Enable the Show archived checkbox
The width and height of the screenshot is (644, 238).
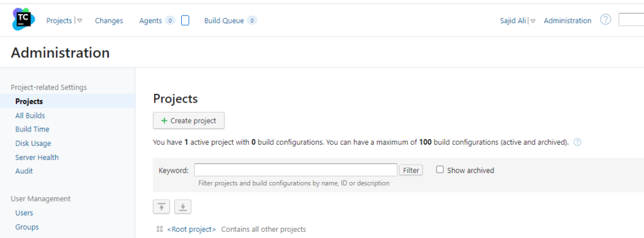(440, 169)
